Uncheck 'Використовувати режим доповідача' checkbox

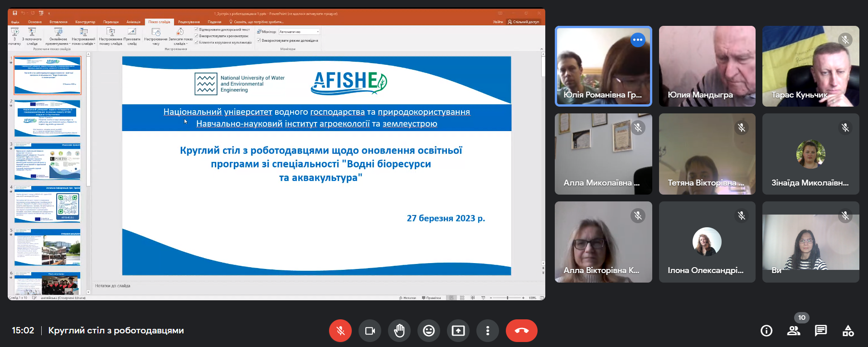click(259, 40)
